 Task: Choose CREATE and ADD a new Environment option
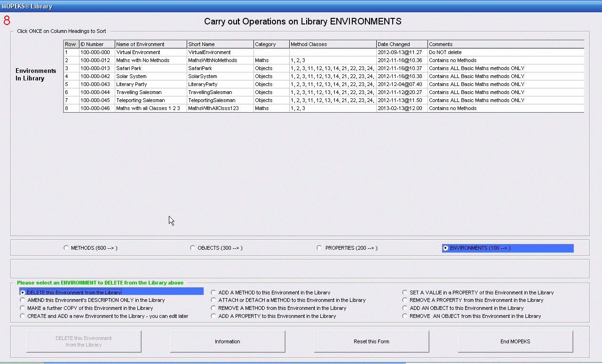point(23,316)
